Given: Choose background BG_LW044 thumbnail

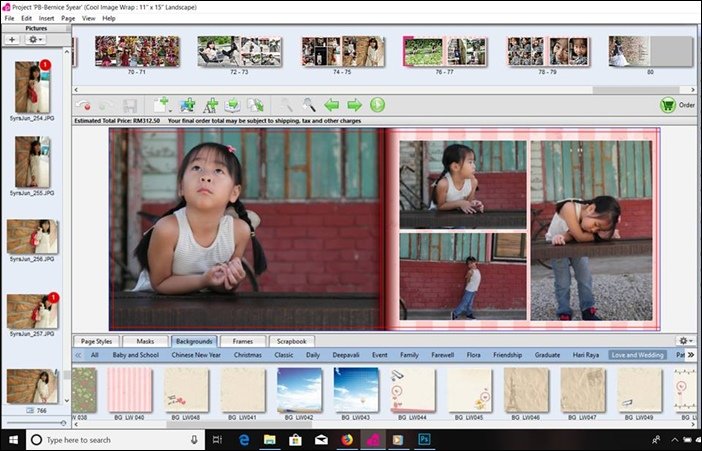Looking at the screenshot, I should coord(412,390).
